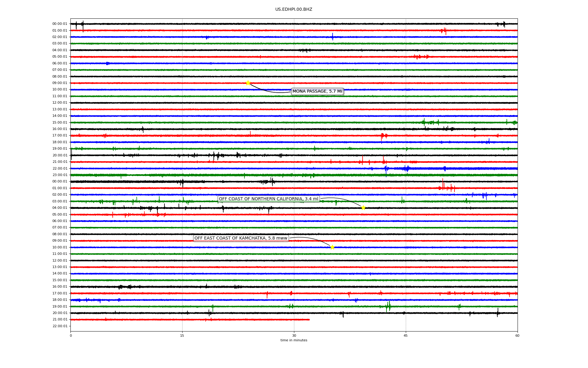This screenshot has width=588, height=368.
Task: Click the x-axis label time in minutes
Action: click(294, 340)
